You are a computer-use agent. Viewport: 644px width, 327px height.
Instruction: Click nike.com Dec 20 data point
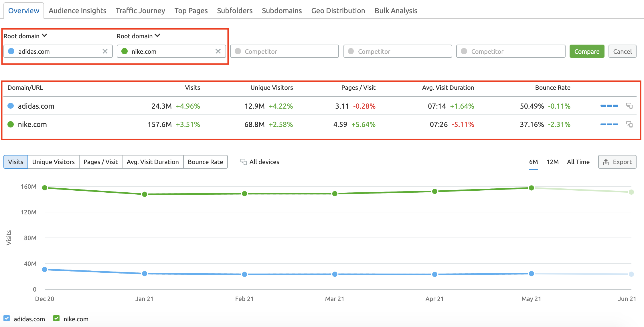pyautogui.click(x=45, y=188)
